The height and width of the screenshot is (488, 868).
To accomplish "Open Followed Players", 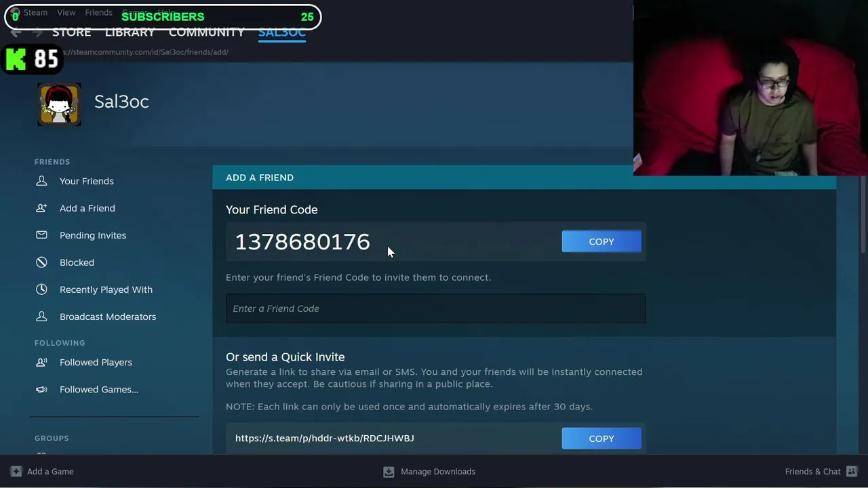I will 96,362.
